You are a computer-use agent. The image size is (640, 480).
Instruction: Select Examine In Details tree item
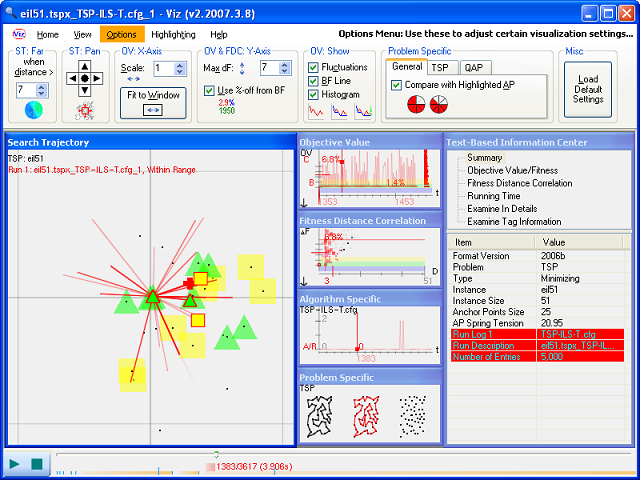pos(502,209)
